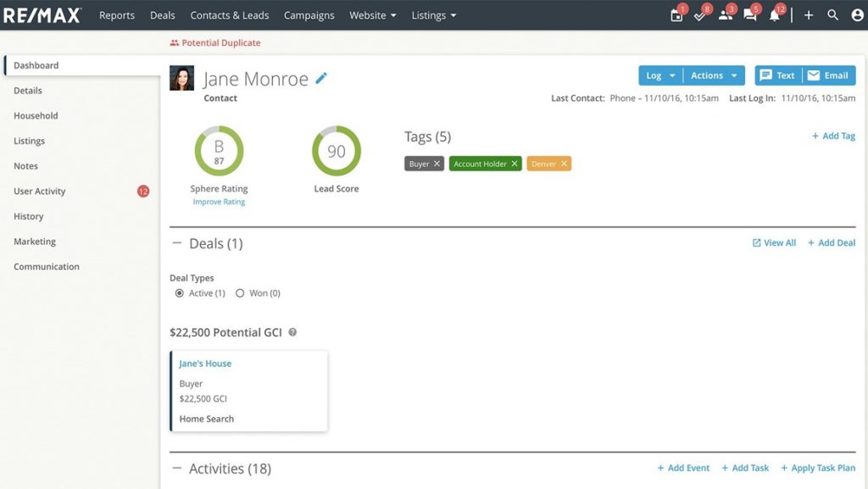The width and height of the screenshot is (868, 489).
Task: Open search with the magnifier icon
Action: pyautogui.click(x=832, y=15)
